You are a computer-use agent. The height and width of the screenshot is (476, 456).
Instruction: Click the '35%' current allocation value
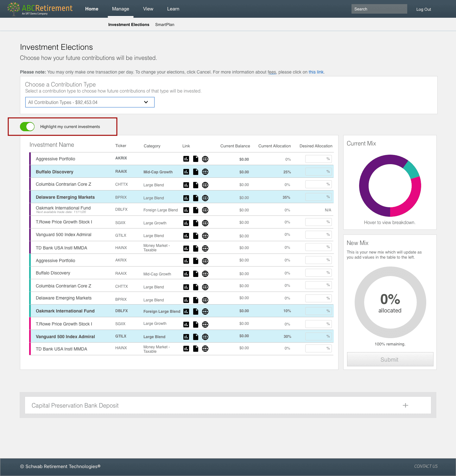286,197
